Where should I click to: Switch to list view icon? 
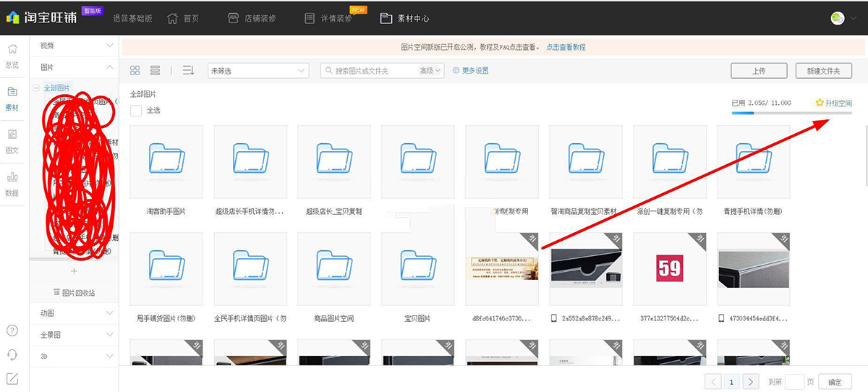click(x=155, y=70)
